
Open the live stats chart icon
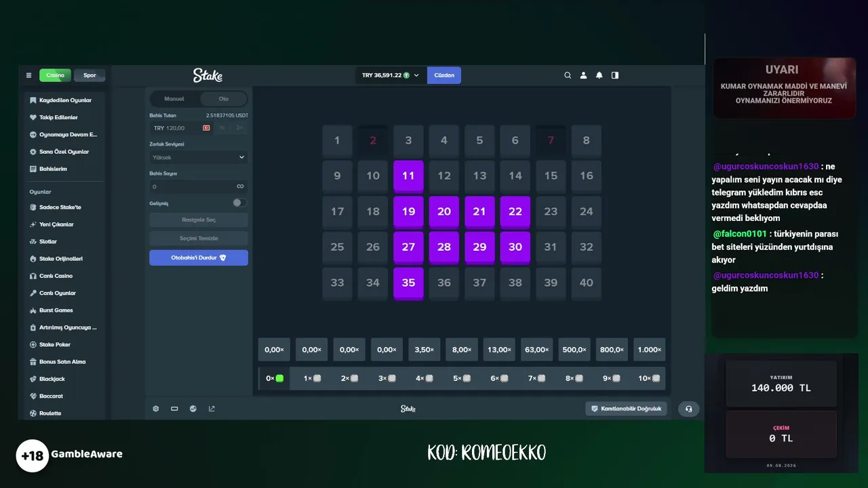click(x=193, y=409)
